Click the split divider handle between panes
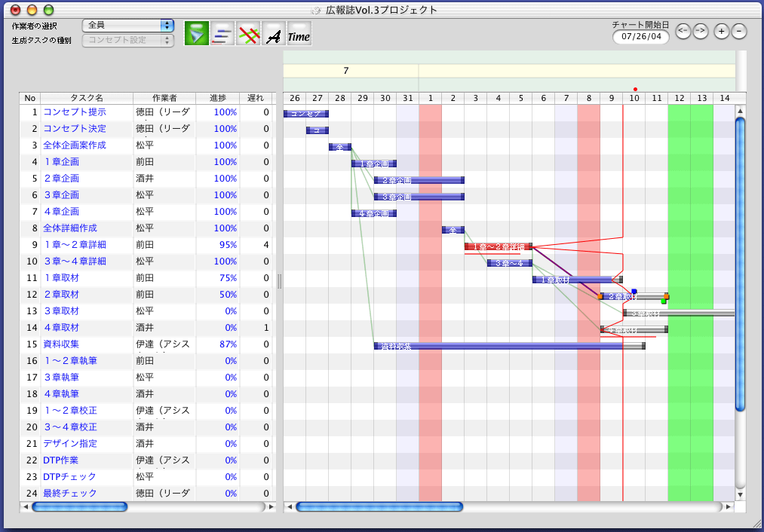The height and width of the screenshot is (532, 764). click(x=279, y=281)
